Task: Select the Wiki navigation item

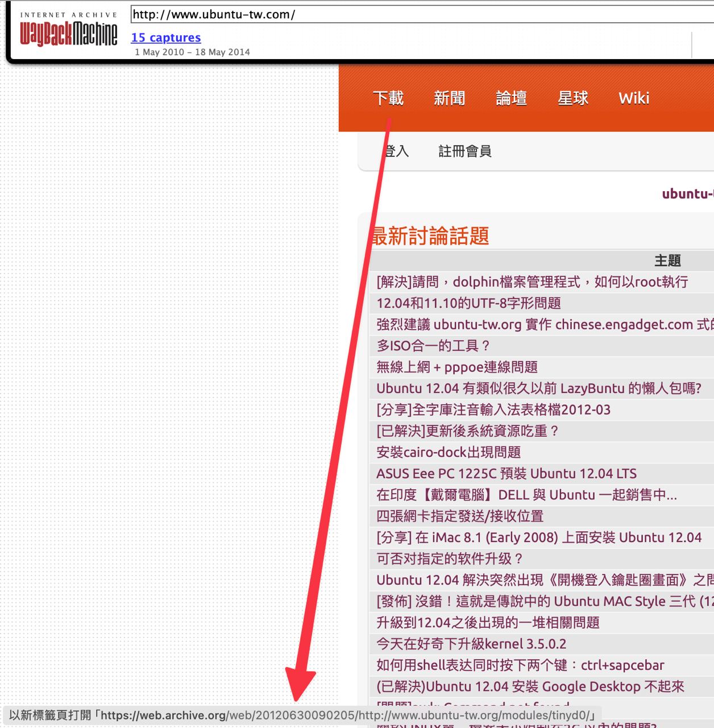Action: pyautogui.click(x=634, y=98)
